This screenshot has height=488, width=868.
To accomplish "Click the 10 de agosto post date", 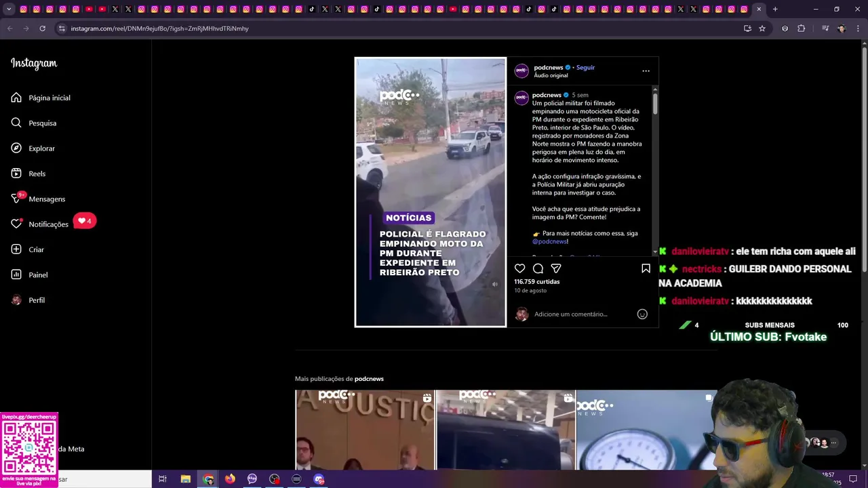I will pos(530,290).
